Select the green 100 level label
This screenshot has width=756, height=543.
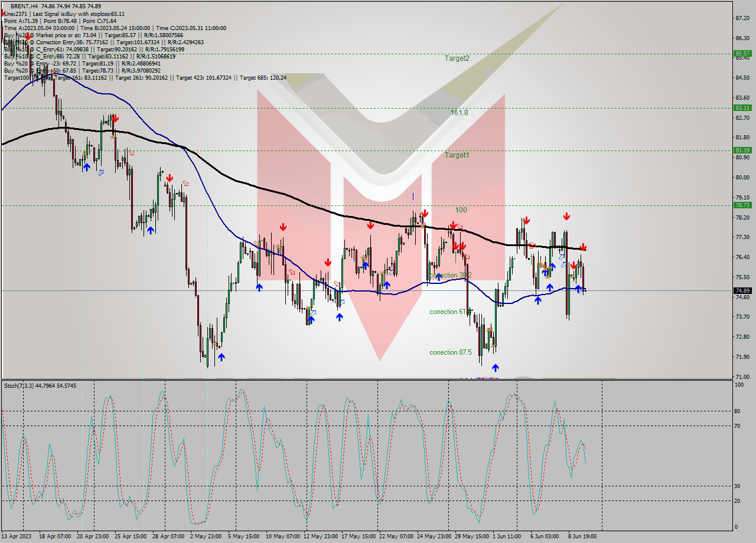[x=461, y=210]
